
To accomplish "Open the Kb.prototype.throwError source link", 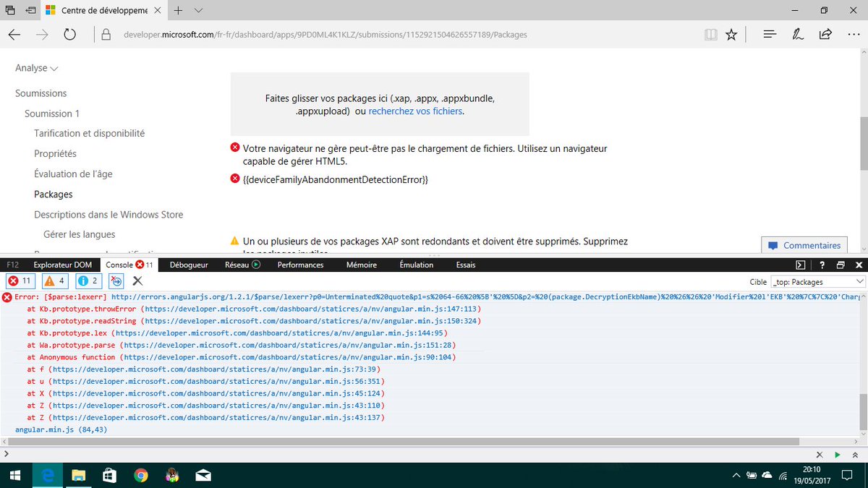I will point(312,309).
